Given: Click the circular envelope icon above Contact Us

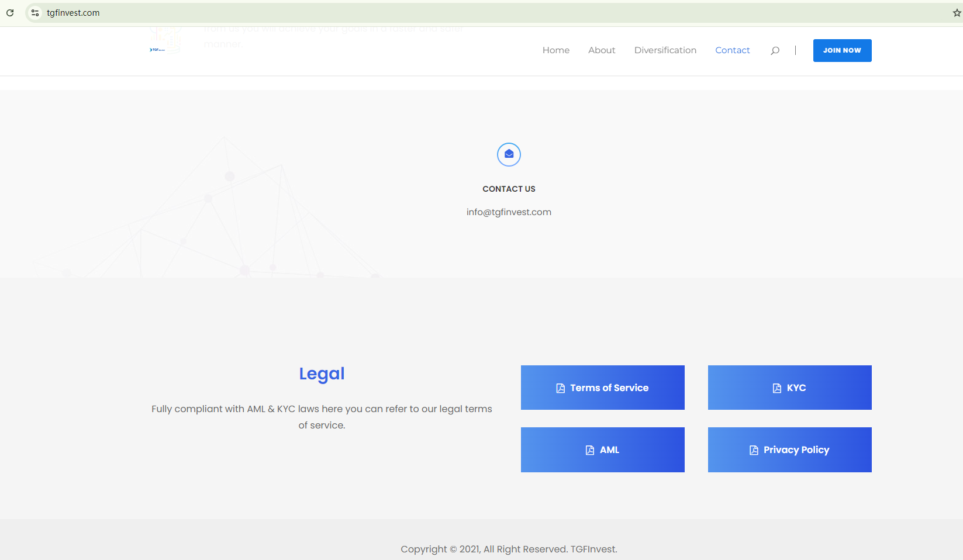Looking at the screenshot, I should [x=509, y=154].
